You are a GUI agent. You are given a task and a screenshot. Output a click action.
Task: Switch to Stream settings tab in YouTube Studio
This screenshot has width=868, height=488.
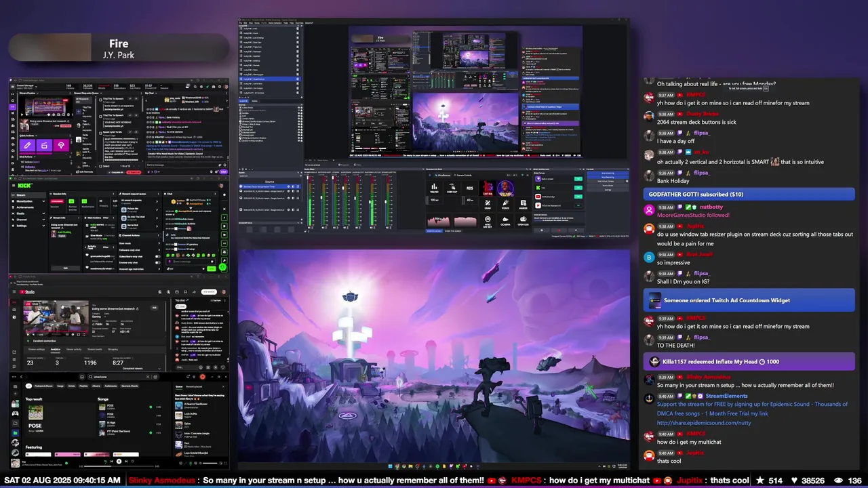(x=37, y=349)
